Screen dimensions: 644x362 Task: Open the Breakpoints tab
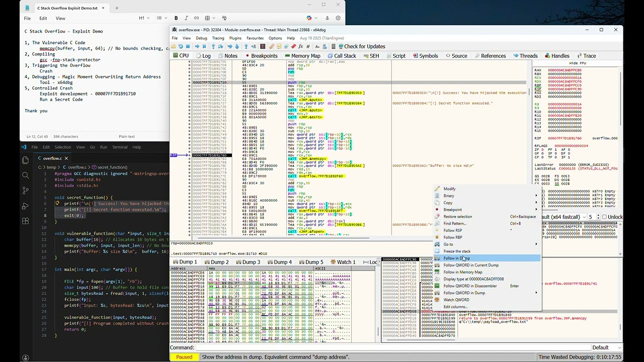[x=261, y=56]
